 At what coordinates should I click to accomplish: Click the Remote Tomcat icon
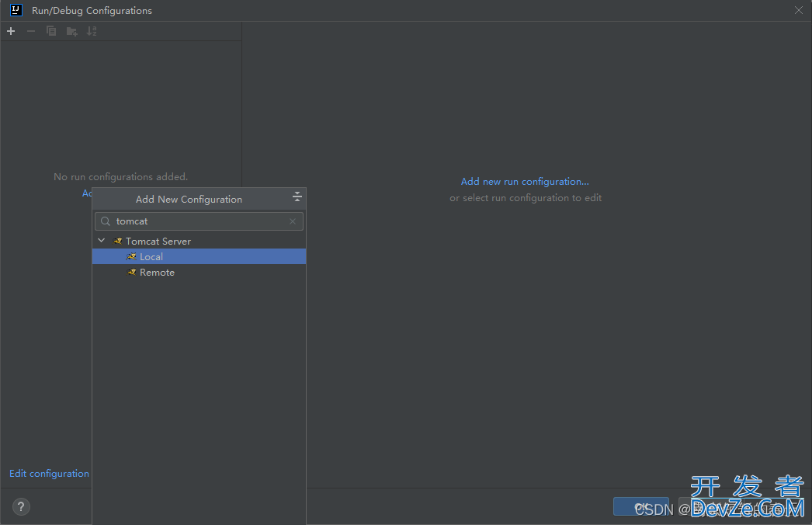[131, 272]
